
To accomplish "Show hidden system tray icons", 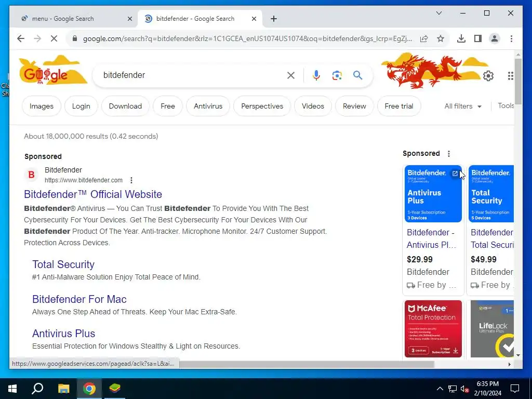I will [440, 389].
